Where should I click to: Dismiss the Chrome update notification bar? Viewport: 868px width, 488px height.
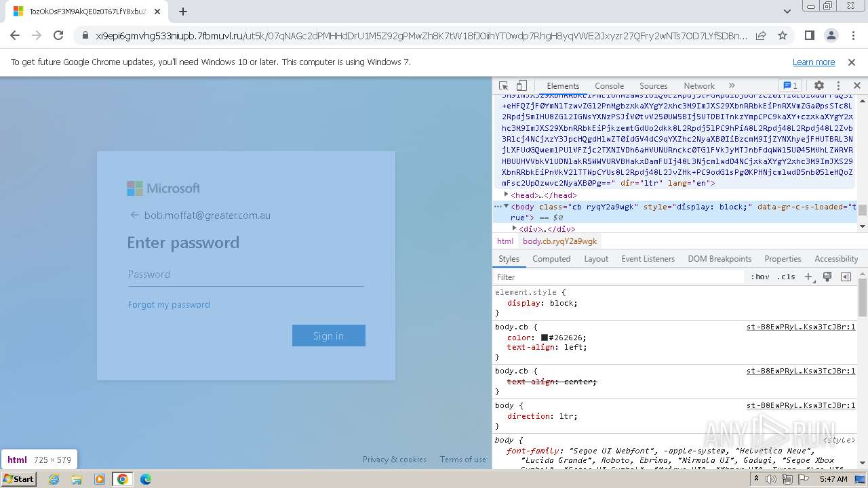(852, 62)
